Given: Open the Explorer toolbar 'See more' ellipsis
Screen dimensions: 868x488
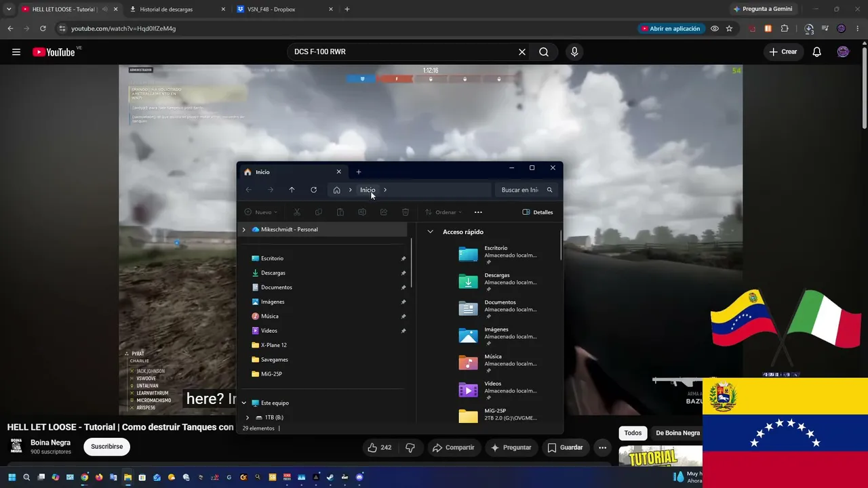Looking at the screenshot, I should (x=478, y=212).
